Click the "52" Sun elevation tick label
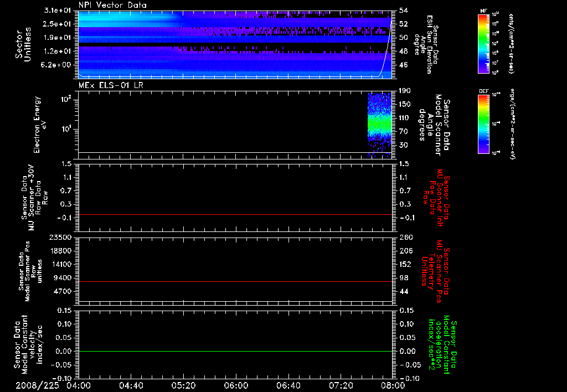Viewport: 567px width, 392px height. pyautogui.click(x=404, y=24)
